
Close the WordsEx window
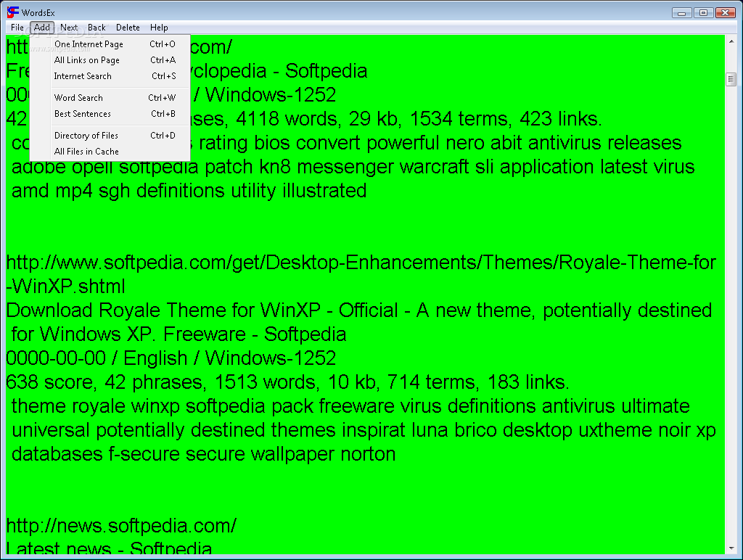point(725,13)
